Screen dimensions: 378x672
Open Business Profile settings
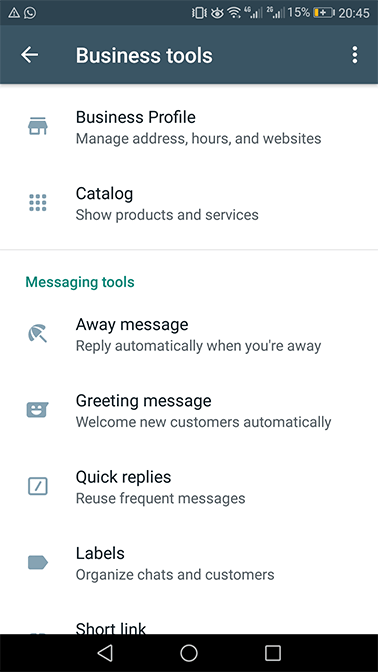pos(189,127)
